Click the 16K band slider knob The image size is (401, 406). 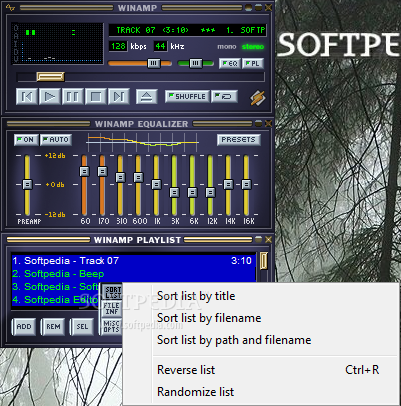(x=246, y=184)
